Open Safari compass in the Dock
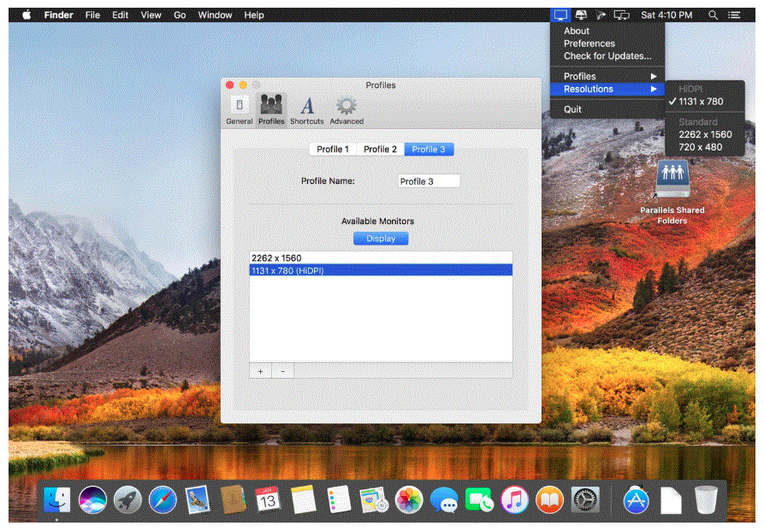The height and width of the screenshot is (532, 764). [x=163, y=499]
